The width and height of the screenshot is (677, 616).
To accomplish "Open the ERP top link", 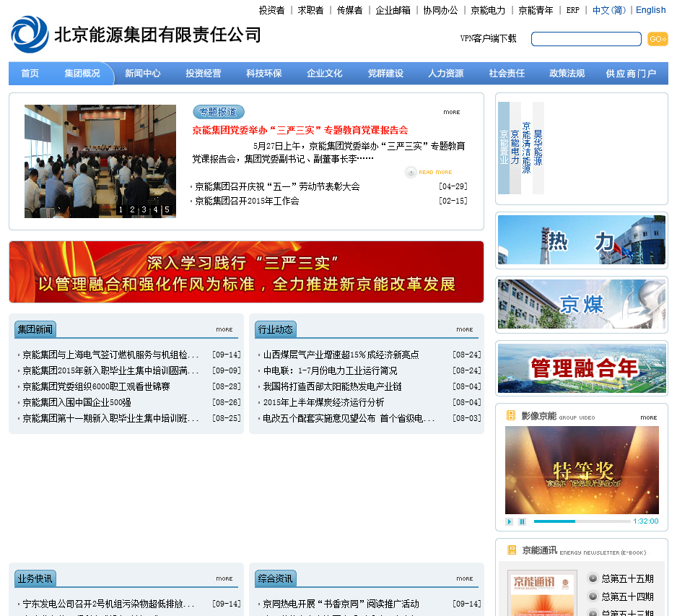I will click(x=573, y=10).
